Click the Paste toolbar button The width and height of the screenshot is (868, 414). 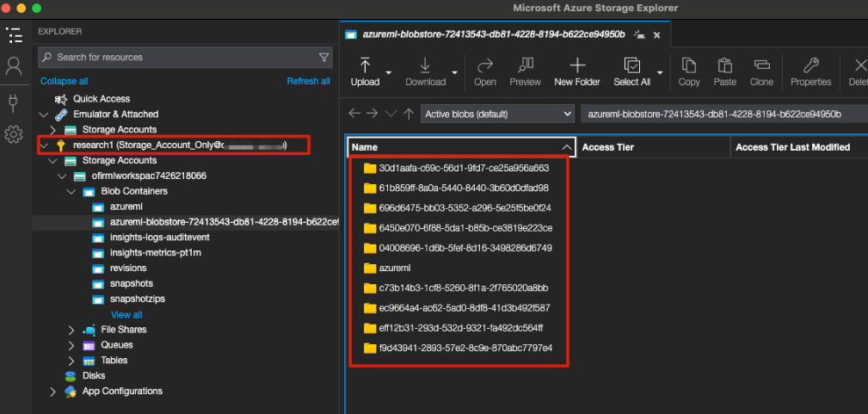(x=724, y=72)
